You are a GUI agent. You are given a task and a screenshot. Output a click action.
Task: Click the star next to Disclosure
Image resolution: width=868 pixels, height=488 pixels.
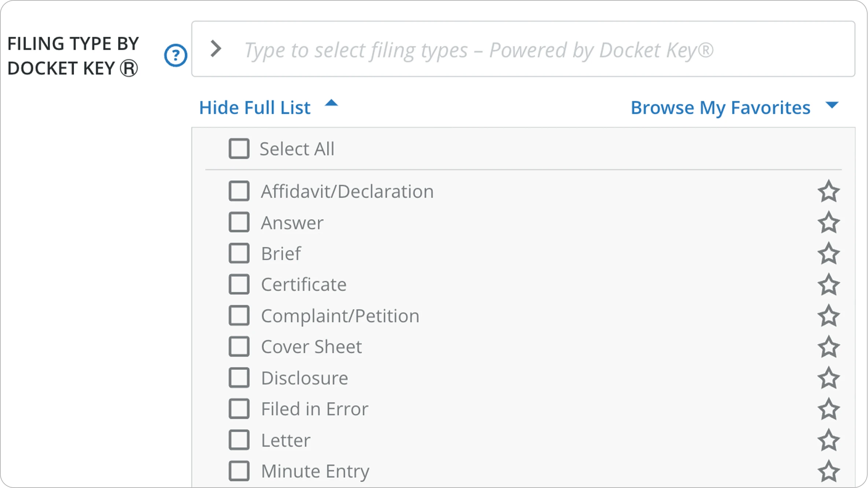[828, 378]
